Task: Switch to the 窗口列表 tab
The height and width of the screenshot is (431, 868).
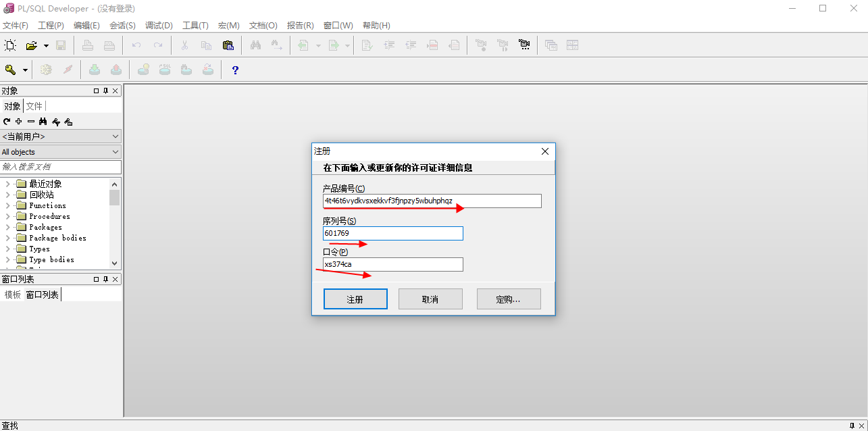Action: (42, 295)
